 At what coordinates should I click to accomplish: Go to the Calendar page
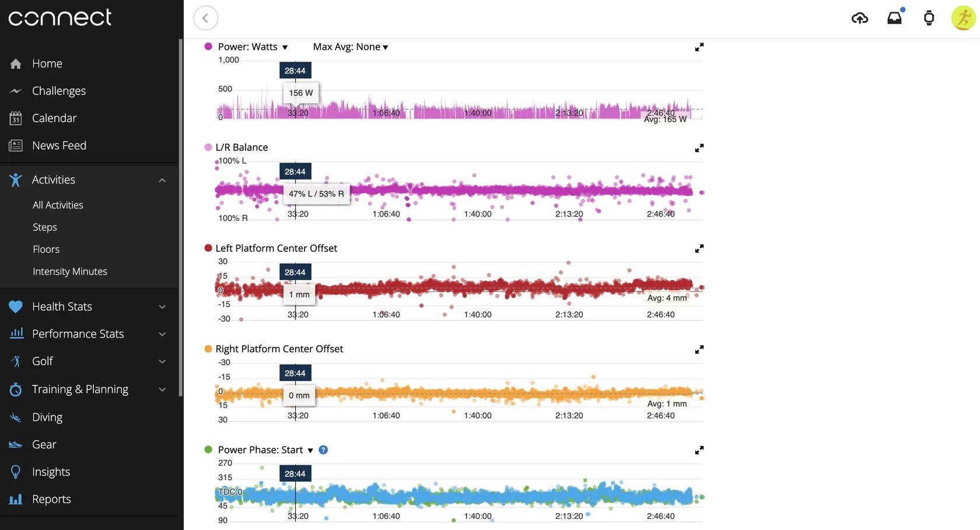pos(54,118)
